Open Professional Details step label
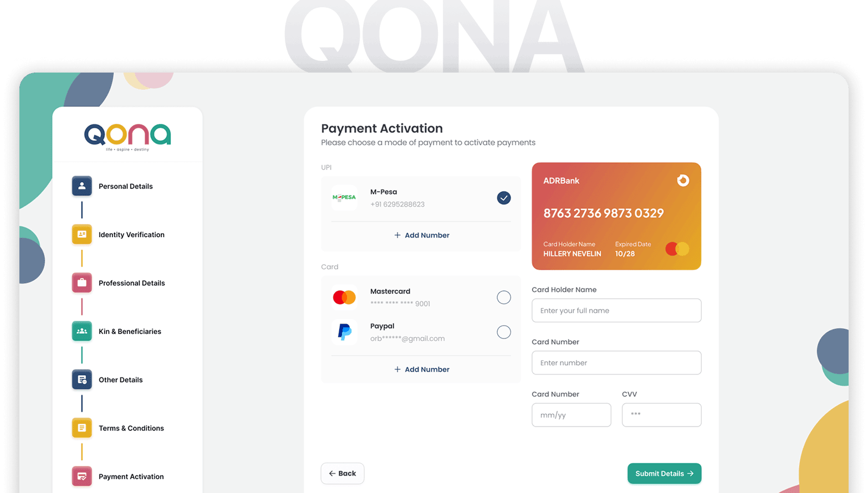Image resolution: width=868 pixels, height=493 pixels. 132,283
